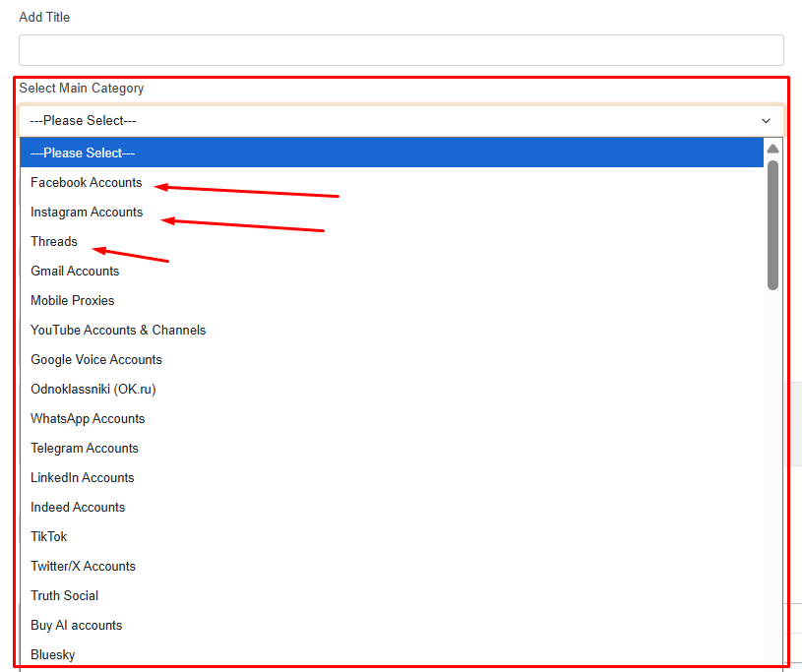802x672 pixels.
Task: Select the '---Please Select---' highlighted option
Action: click(x=392, y=153)
